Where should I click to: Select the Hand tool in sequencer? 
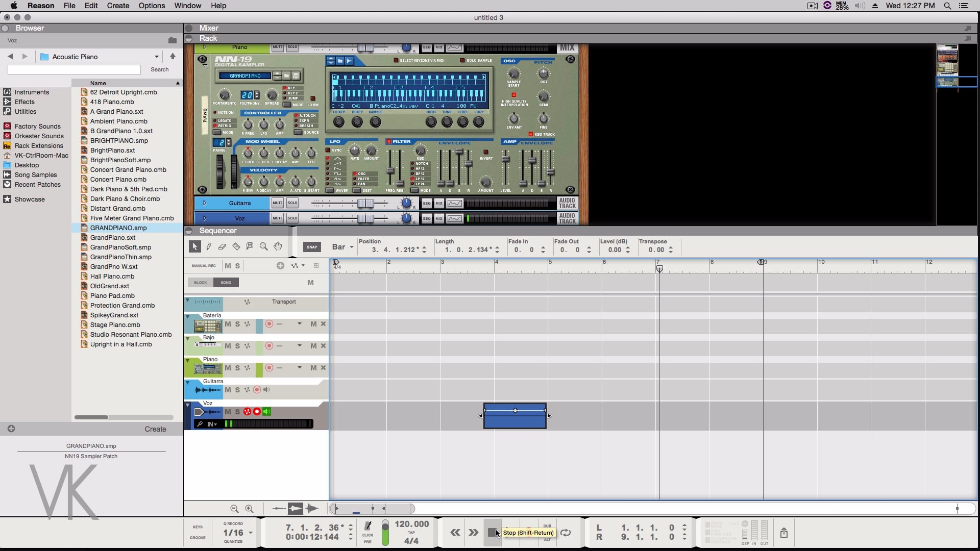[x=278, y=247]
